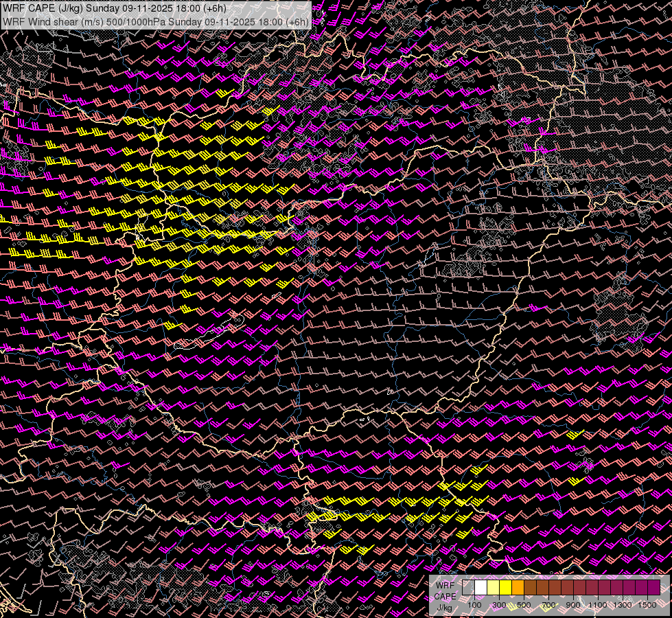Screen dimensions: 672x618
Task: Click the white CAPE legend swatch
Action: click(480, 588)
